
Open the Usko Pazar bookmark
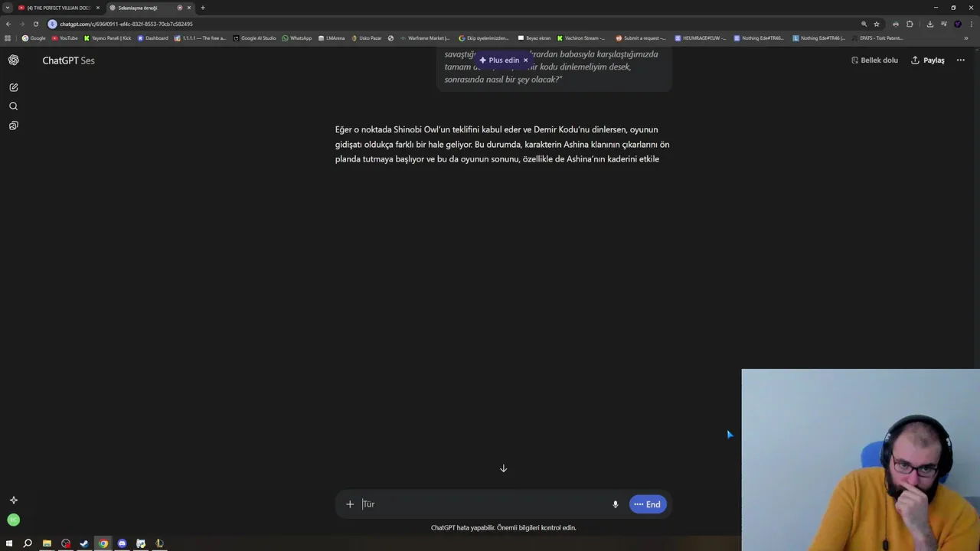coord(367,38)
